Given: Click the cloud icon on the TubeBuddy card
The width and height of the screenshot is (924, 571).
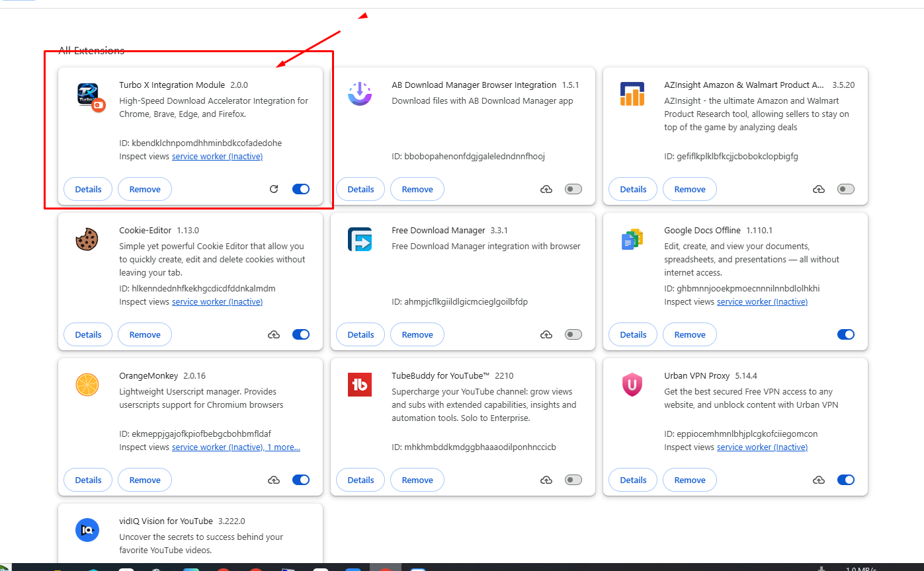Looking at the screenshot, I should tap(546, 480).
